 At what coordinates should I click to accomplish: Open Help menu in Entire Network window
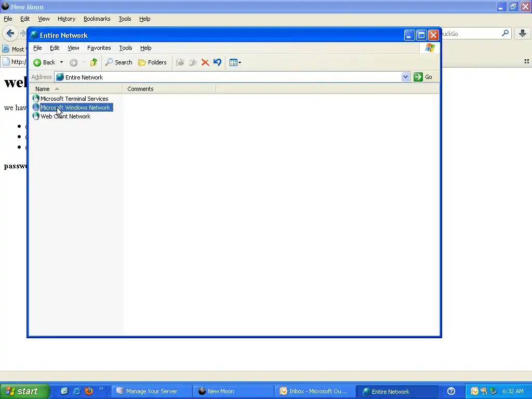[x=146, y=48]
